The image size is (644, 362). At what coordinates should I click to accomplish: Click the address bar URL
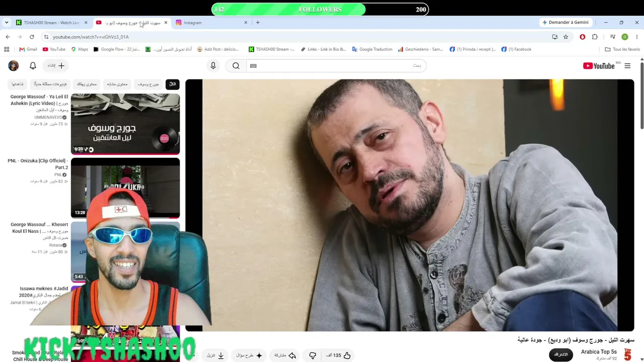coord(91,37)
